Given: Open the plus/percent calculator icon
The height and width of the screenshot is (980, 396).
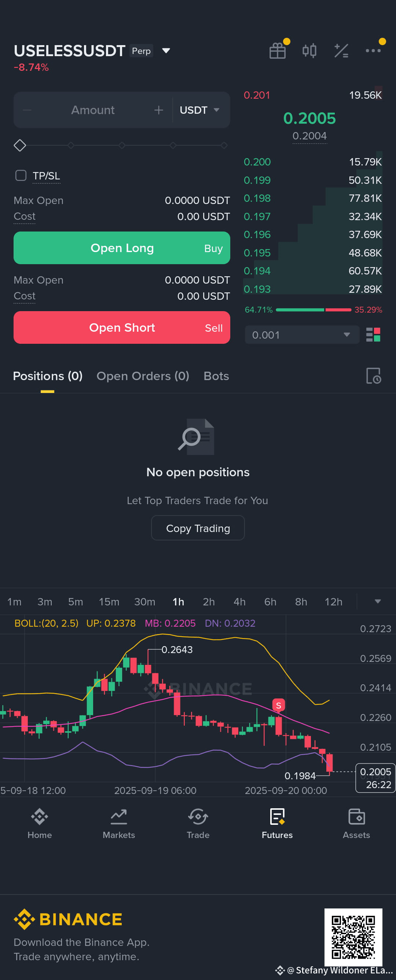Looking at the screenshot, I should point(341,51).
